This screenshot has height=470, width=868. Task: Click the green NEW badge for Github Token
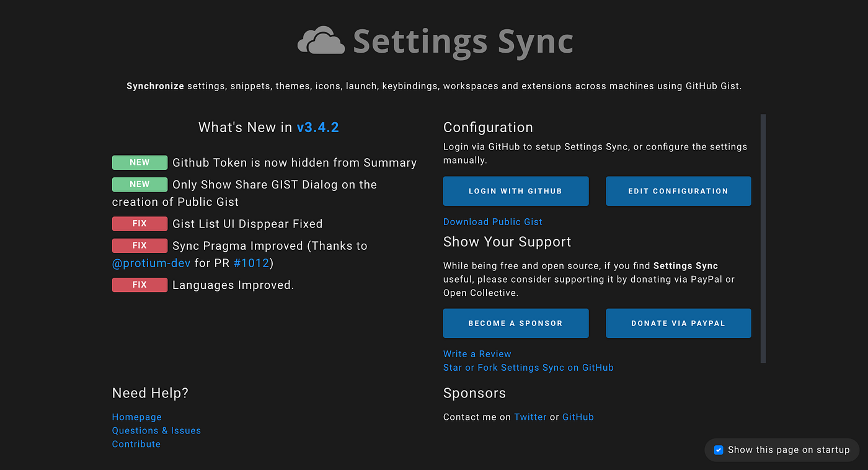pos(139,162)
